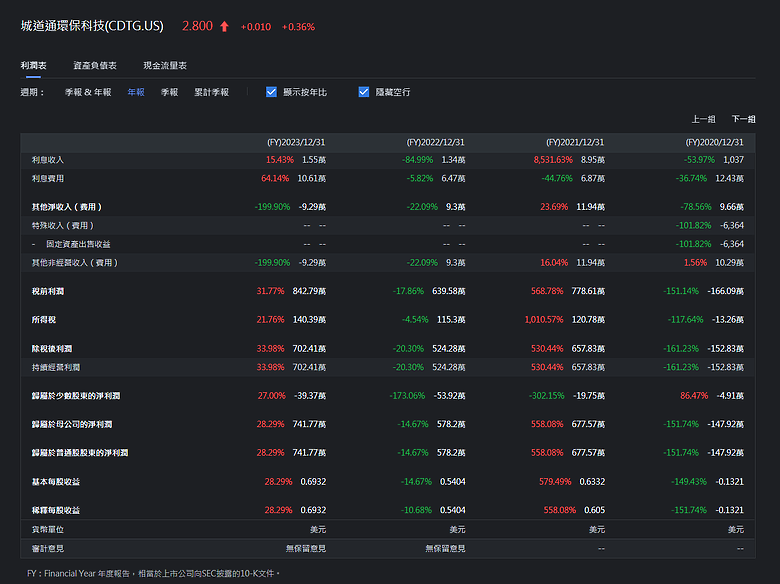Viewport: 780px width, 584px height.
Task: Click the current price 2.800
Action: pos(197,26)
